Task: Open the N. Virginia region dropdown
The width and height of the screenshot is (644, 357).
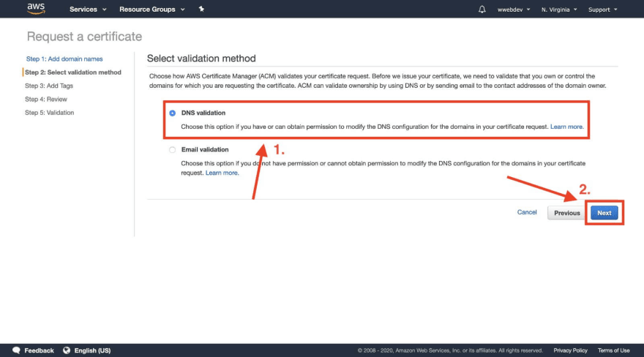Action: 559,10
